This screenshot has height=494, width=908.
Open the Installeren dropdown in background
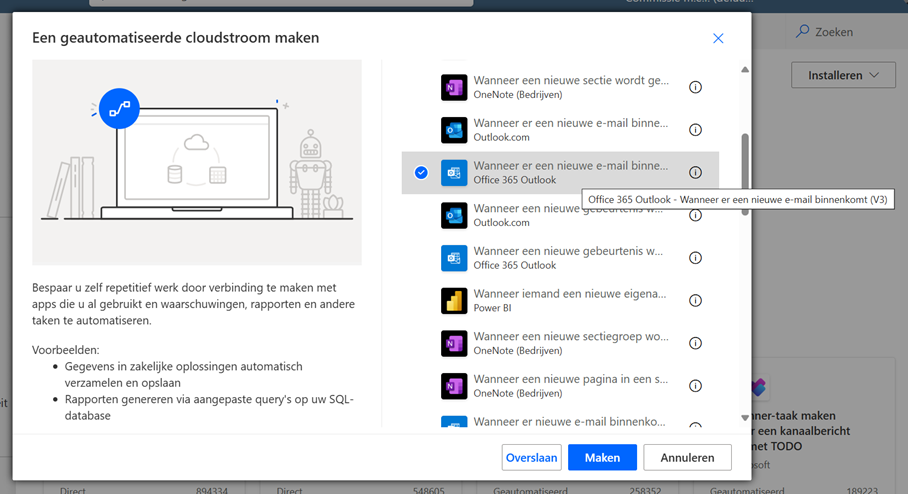(843, 75)
